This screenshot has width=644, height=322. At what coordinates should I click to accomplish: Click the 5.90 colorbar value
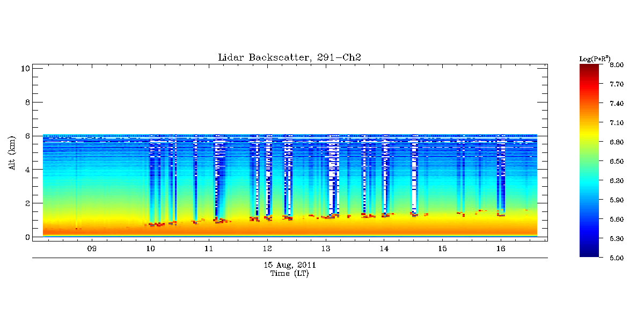pos(616,200)
